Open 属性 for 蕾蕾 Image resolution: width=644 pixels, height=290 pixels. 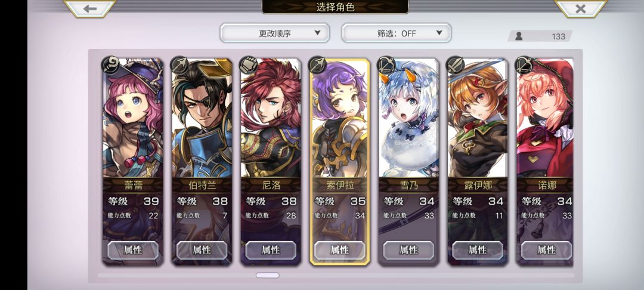[x=133, y=250]
